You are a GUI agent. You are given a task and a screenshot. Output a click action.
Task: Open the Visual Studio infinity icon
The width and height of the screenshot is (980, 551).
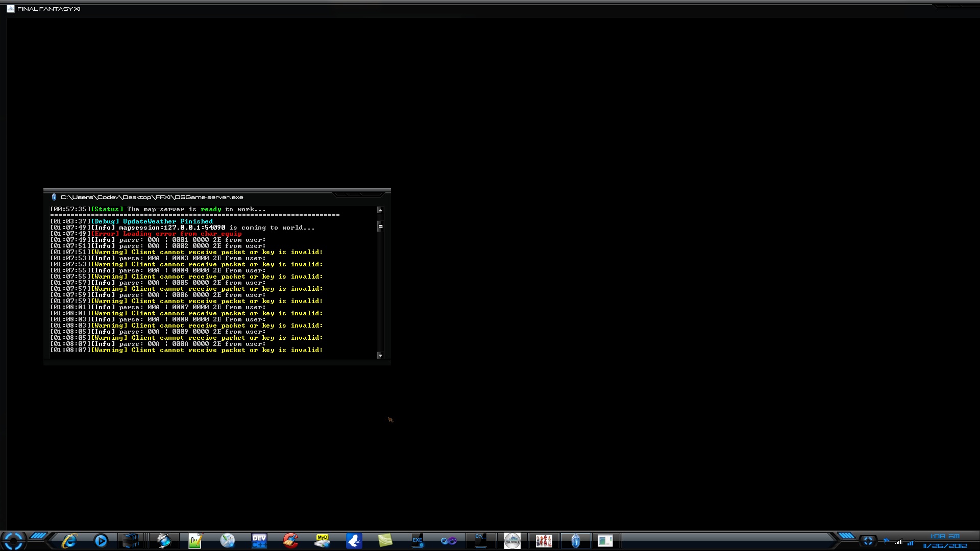click(x=449, y=541)
